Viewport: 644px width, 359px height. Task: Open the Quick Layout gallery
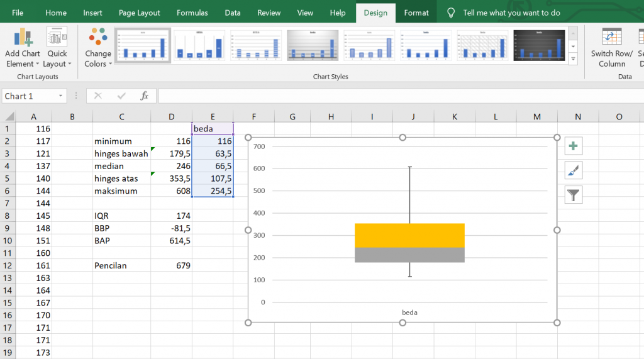[57, 48]
